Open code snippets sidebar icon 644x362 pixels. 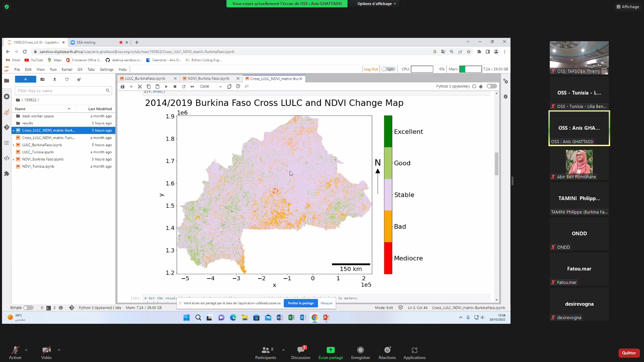6,158
